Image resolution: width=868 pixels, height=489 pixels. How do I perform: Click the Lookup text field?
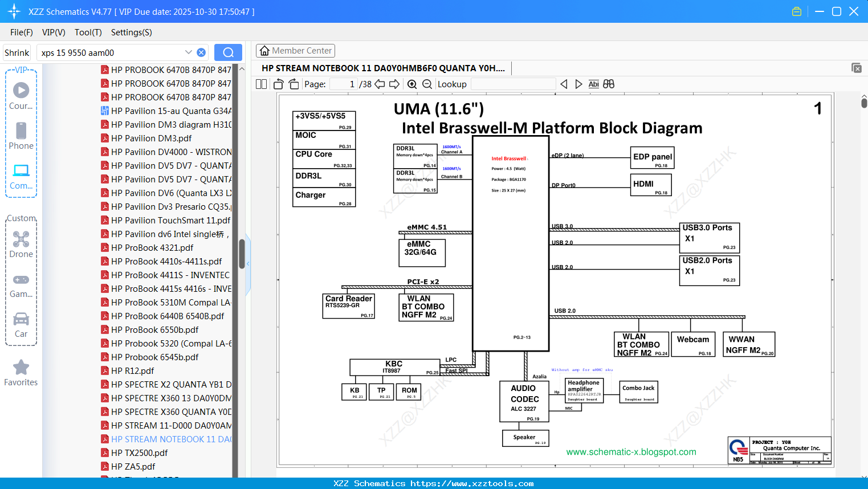(513, 84)
